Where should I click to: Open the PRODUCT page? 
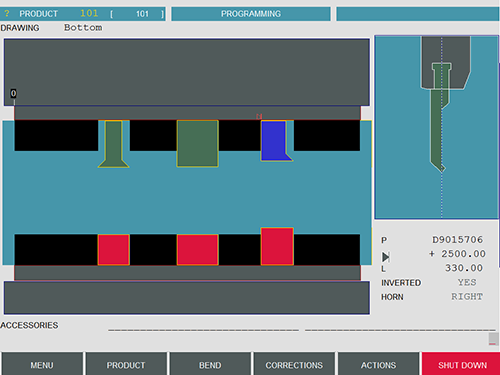click(126, 365)
